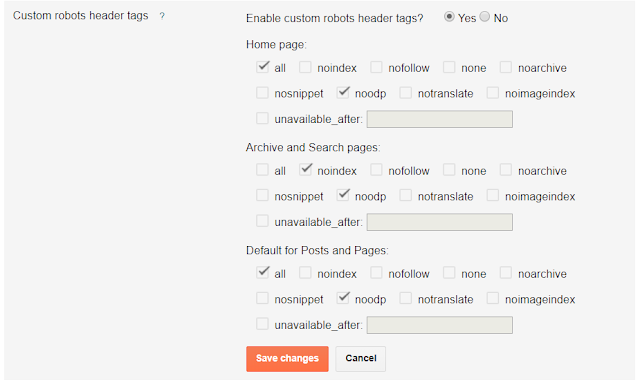Check 'noimageindex' under Default for Posts and Pages
Viewport: 640px width, 387px height.
point(493,298)
